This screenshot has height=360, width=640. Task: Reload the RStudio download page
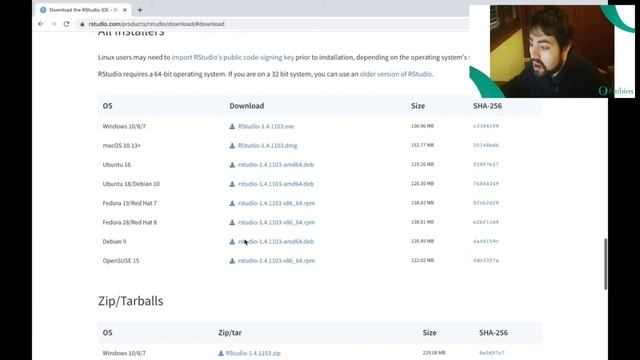click(x=67, y=24)
